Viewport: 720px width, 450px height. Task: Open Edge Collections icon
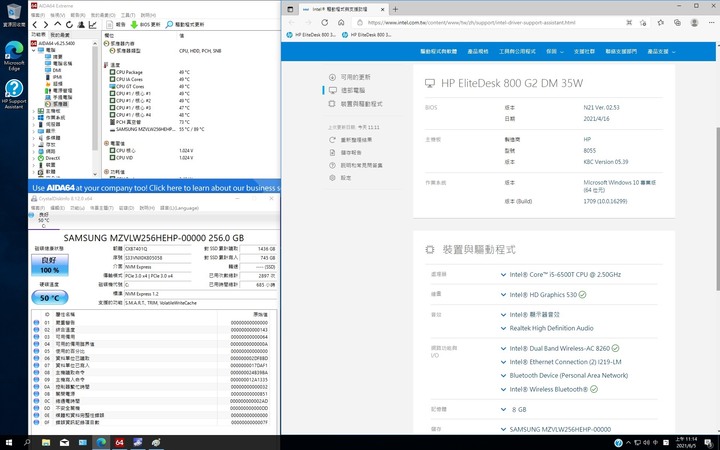(677, 22)
